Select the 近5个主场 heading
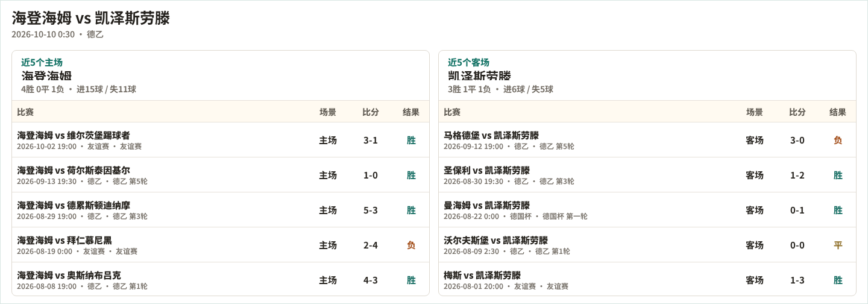868x304 pixels. (x=42, y=62)
